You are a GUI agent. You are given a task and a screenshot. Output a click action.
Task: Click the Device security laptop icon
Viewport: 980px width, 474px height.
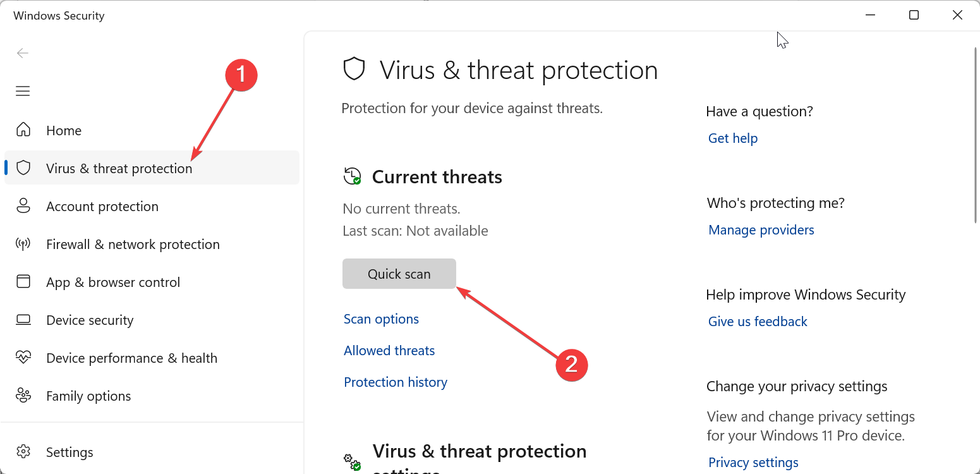tap(23, 320)
